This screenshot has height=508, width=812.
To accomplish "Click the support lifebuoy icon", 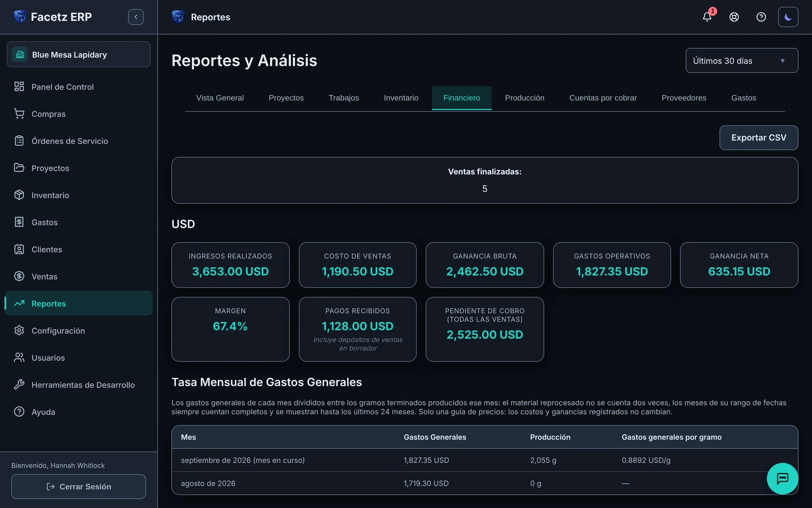I will [x=734, y=17].
